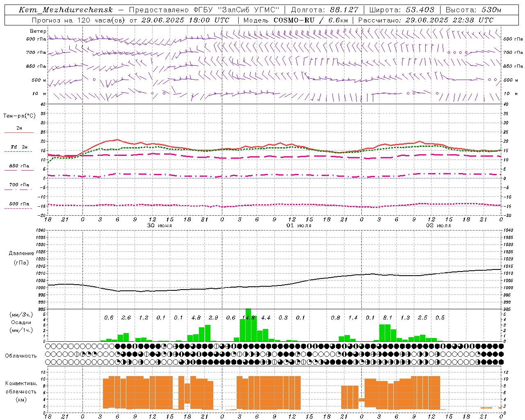
Task: Click the 'Конвективн.' convective cloud label
Action: point(21,383)
